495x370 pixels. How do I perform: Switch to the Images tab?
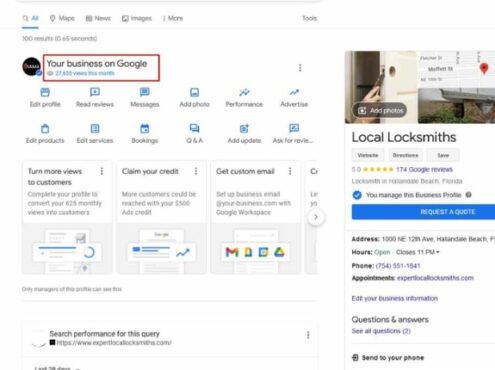point(137,18)
